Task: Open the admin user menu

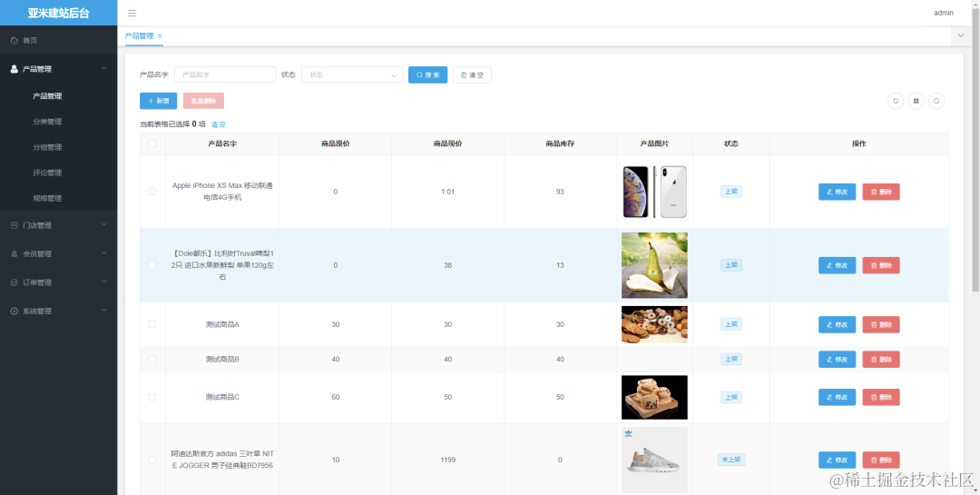Action: (943, 13)
